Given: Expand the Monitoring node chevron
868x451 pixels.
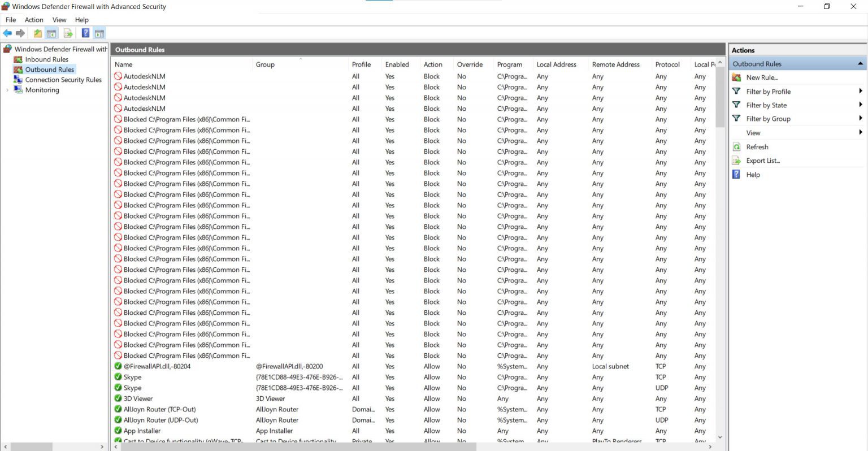Looking at the screenshot, I should coord(7,90).
